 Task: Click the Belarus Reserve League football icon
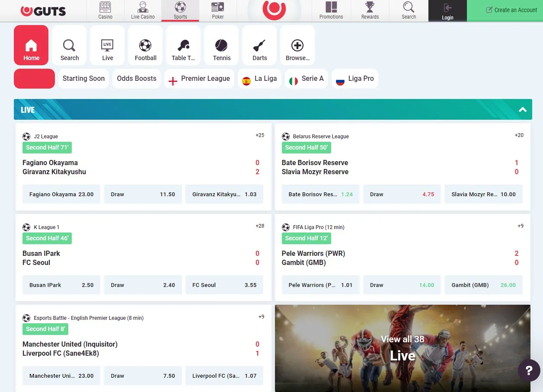[x=286, y=137]
